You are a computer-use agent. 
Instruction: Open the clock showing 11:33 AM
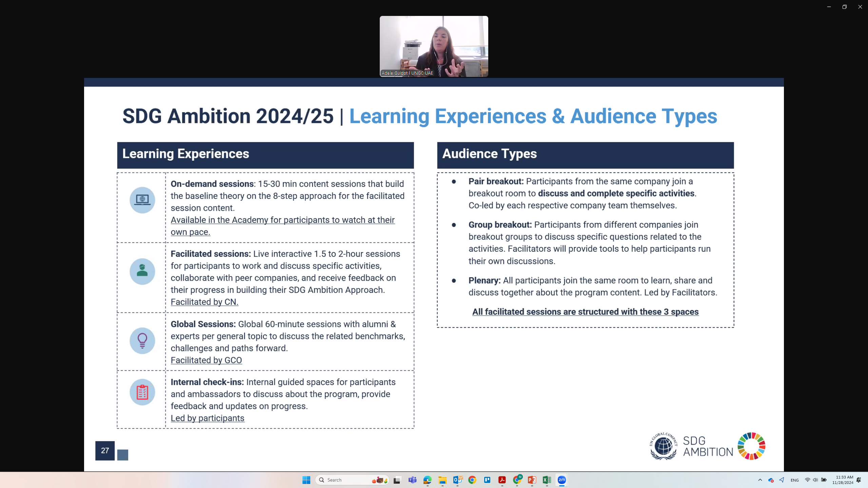click(843, 480)
